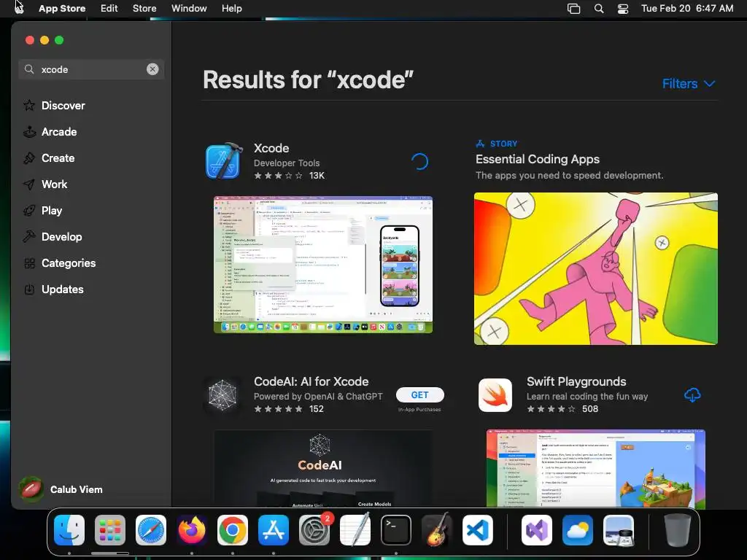747x560 pixels.
Task: Open Spotlight search in menu bar
Action: click(599, 9)
